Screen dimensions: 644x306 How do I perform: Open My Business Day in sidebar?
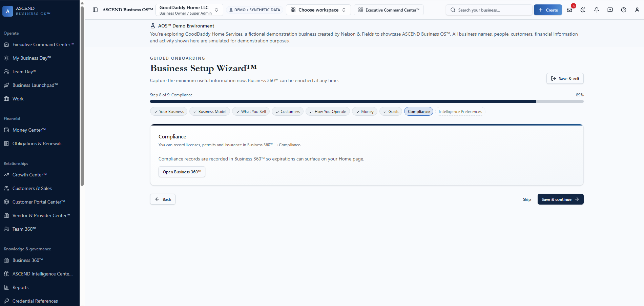point(40,58)
